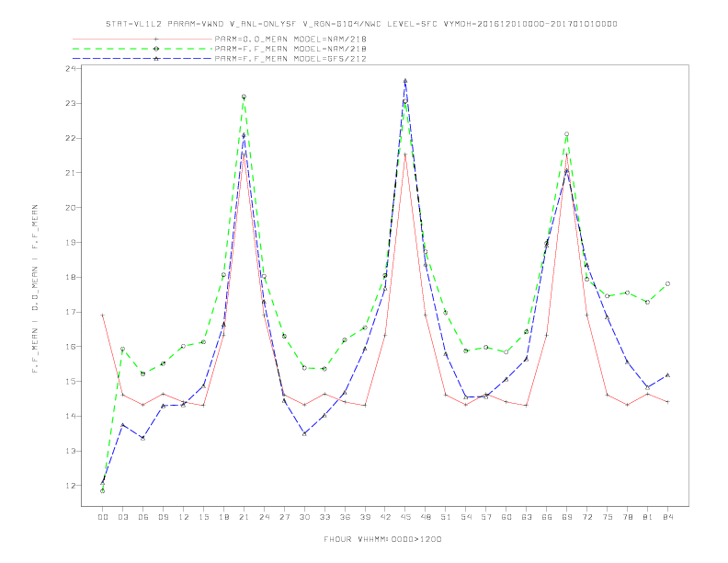
Task: Click x-axis tick label 81
Action: (x=648, y=517)
